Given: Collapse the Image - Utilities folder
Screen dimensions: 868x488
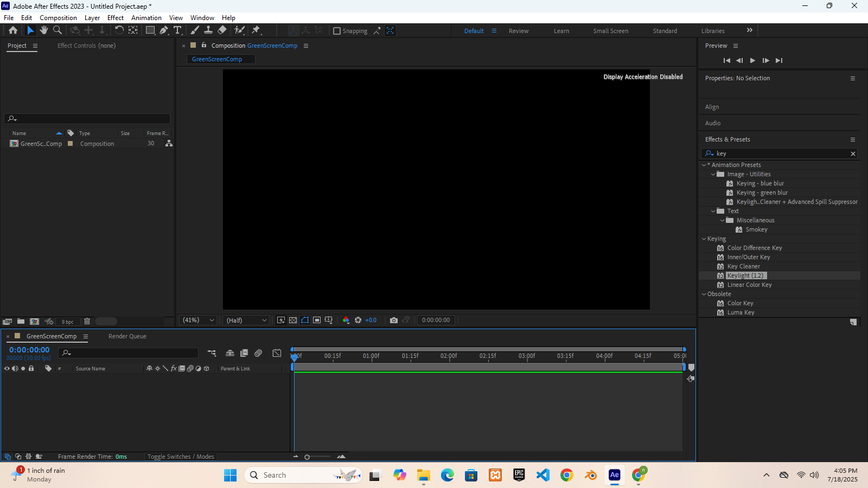Looking at the screenshot, I should click(713, 174).
